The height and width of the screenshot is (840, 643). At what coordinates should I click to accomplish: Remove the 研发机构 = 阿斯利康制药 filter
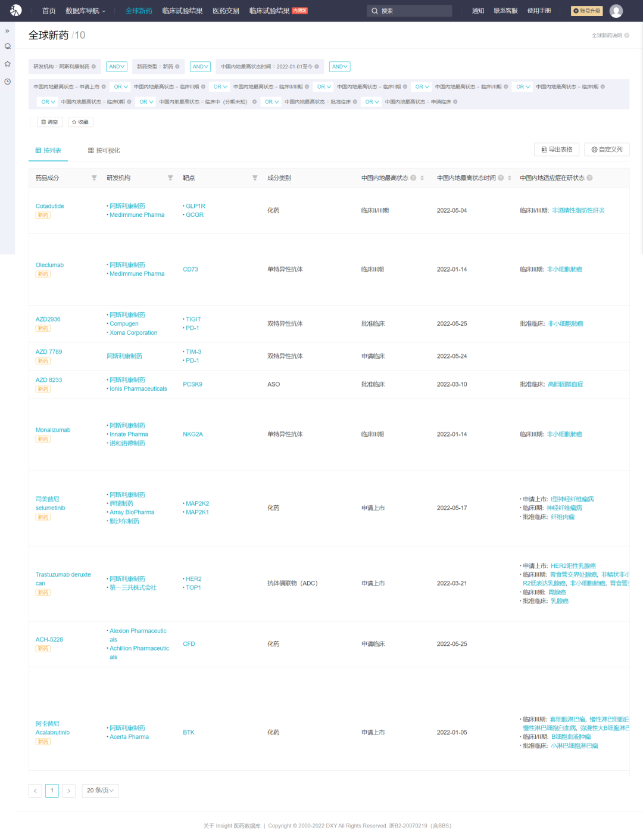(94, 67)
